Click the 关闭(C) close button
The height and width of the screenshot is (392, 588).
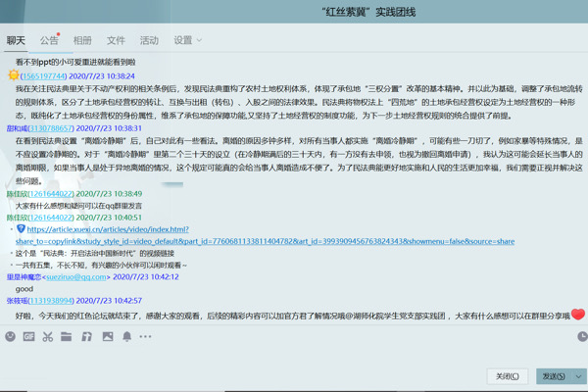tap(508, 376)
